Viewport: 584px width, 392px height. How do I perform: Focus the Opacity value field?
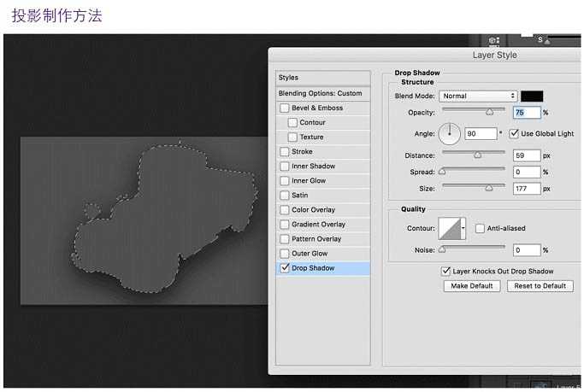527,113
